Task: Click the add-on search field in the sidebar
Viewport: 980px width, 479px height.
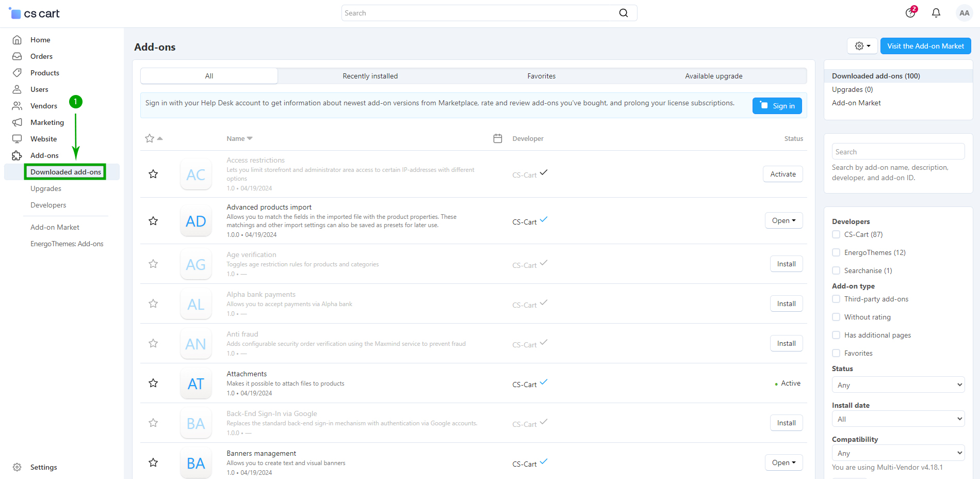Action: (x=897, y=152)
